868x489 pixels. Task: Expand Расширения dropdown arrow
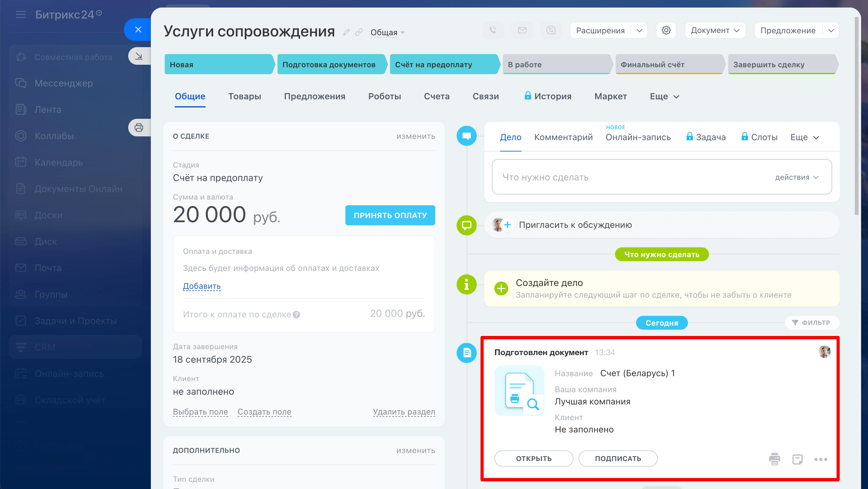click(639, 30)
